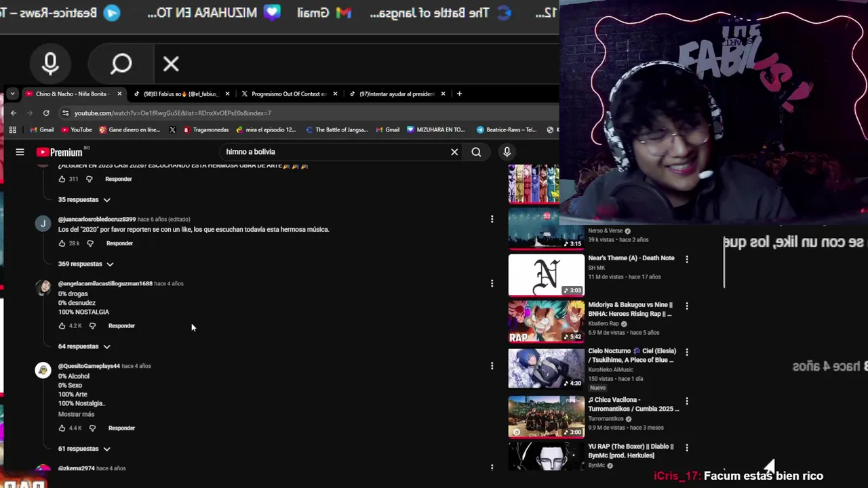Open the mira el episodio 12 bookmark
This screenshot has width=868, height=488.
tap(266, 129)
